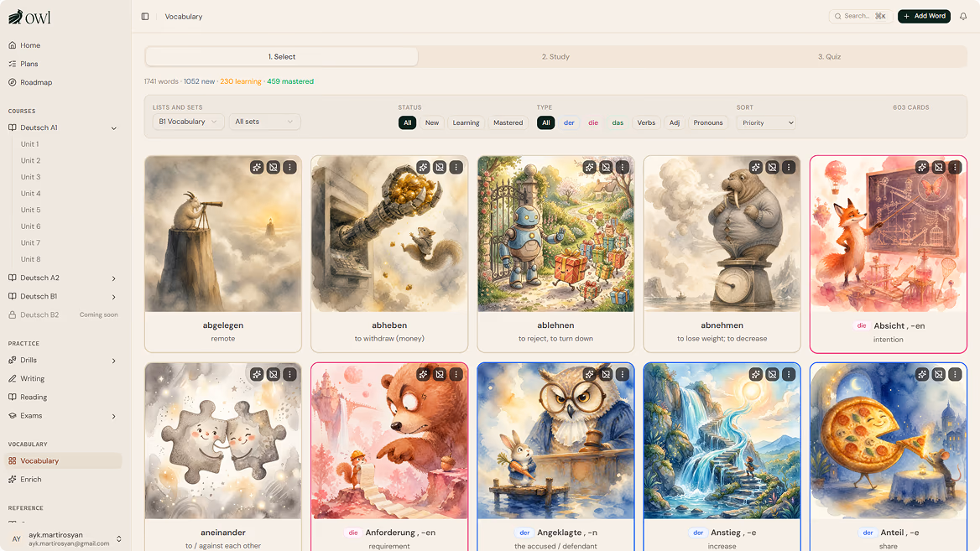
Task: Open more options on the Anteil card
Action: click(955, 374)
